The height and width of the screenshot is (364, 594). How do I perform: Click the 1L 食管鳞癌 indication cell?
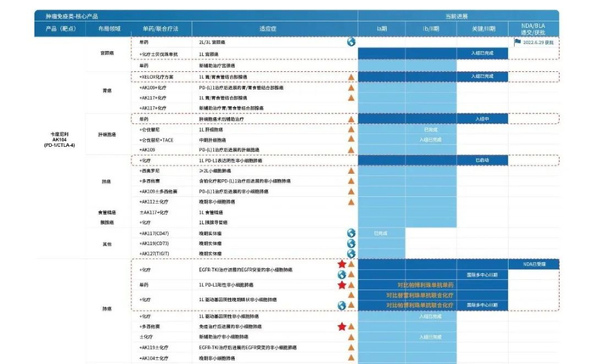211,212
